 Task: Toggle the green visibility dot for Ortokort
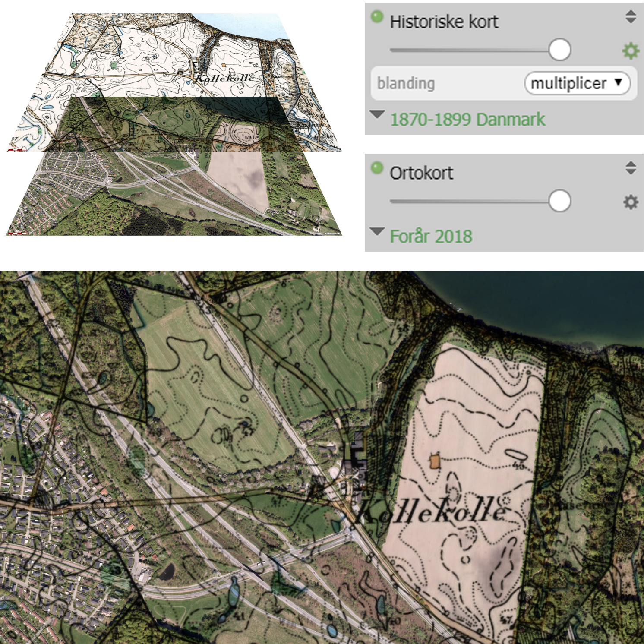[x=377, y=167]
